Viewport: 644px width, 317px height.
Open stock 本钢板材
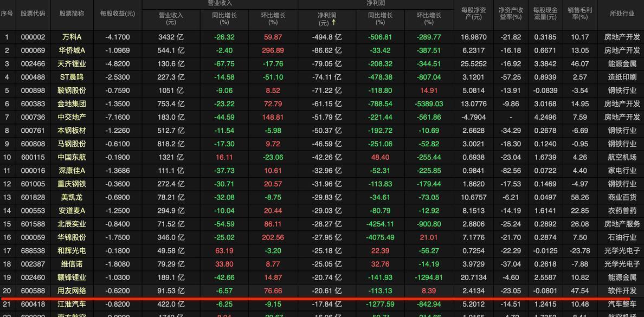[x=72, y=131]
